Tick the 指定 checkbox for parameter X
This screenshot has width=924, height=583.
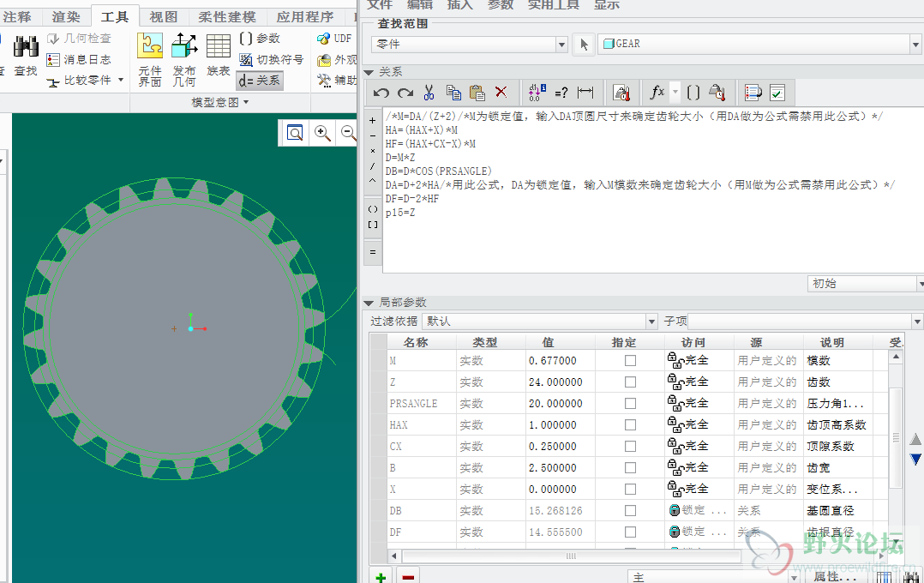(630, 490)
